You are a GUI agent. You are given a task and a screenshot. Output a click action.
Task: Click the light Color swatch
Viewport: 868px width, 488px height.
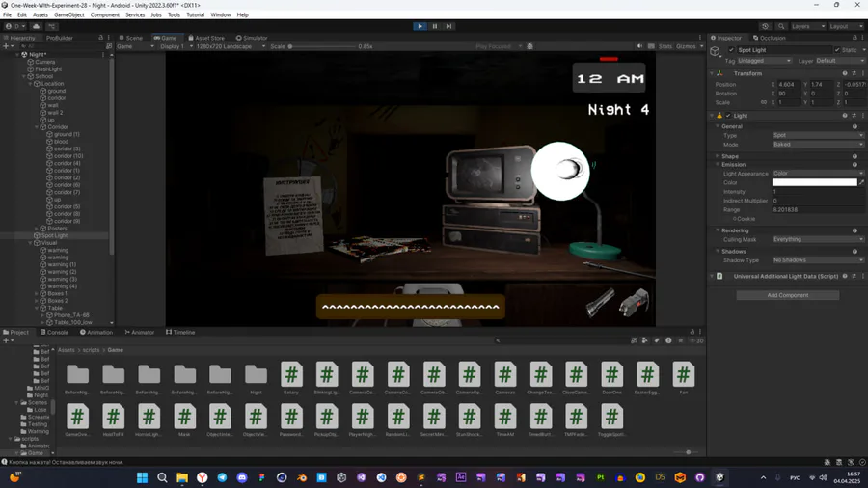pyautogui.click(x=814, y=182)
